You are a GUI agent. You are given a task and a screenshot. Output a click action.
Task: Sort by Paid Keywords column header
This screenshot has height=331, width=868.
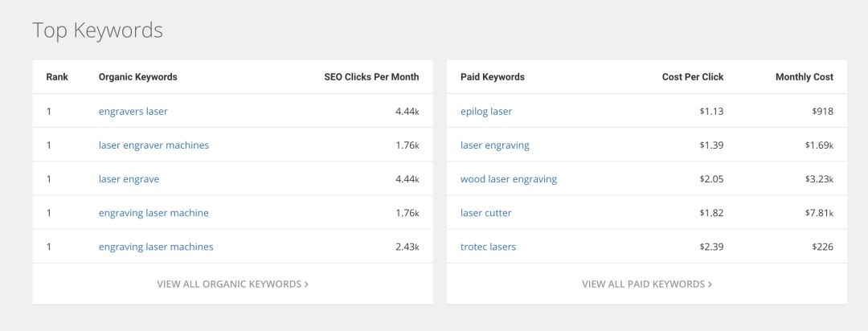click(x=493, y=77)
